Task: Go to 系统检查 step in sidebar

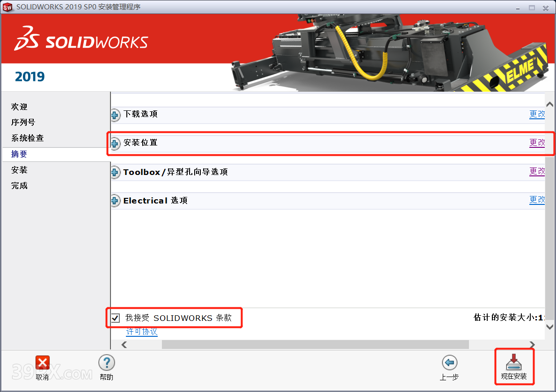Action: tap(27, 138)
